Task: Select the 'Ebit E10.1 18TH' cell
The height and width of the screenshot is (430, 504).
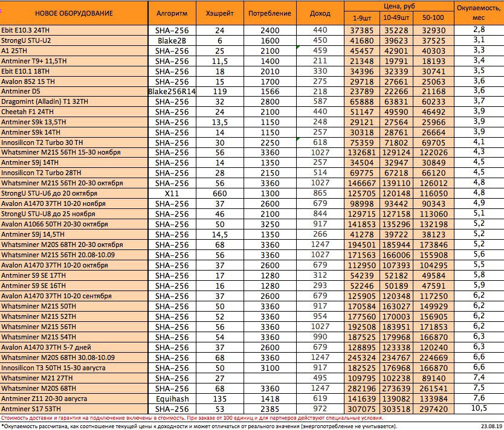Action: [x=74, y=71]
